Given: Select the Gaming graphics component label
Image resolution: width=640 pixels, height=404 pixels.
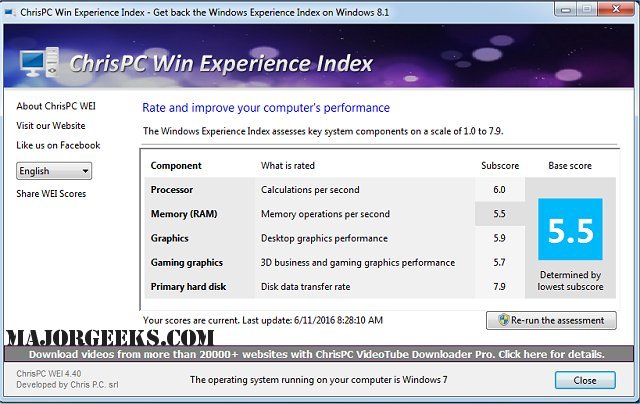Looking at the screenshot, I should [x=187, y=262].
